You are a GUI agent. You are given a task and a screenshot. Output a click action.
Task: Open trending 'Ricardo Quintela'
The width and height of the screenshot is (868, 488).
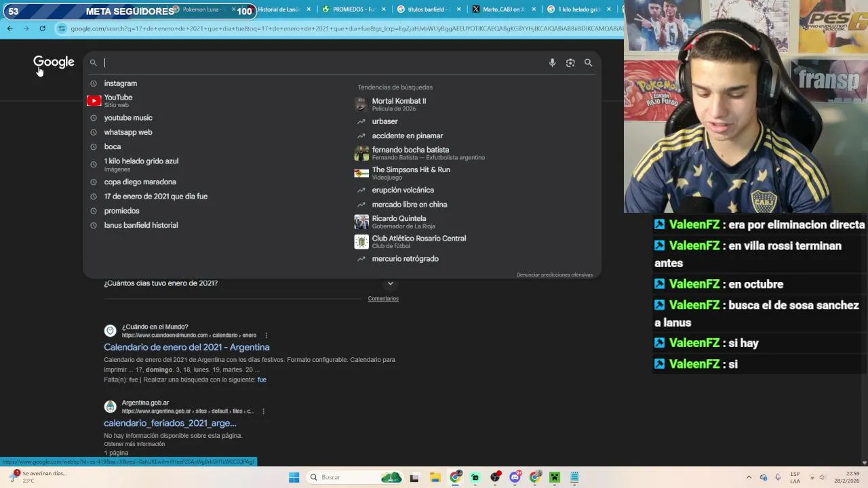point(403,222)
